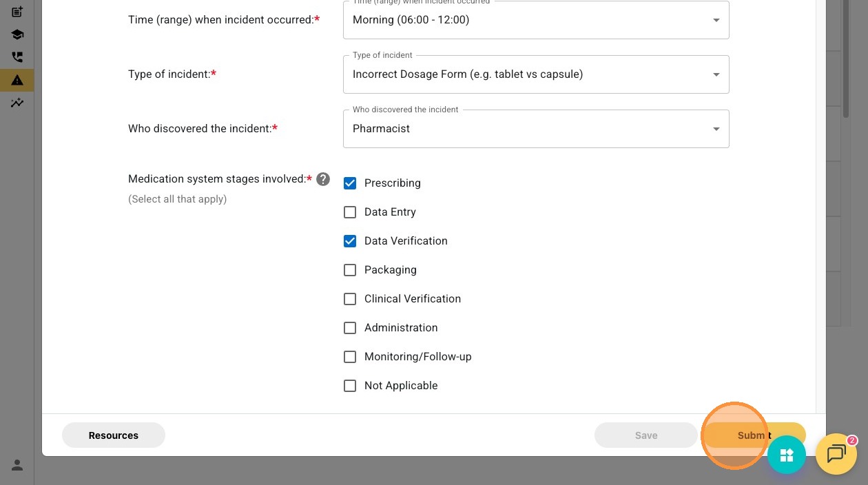Expand the Who discovered the incident dropdown
This screenshot has width=868, height=485.
point(535,129)
